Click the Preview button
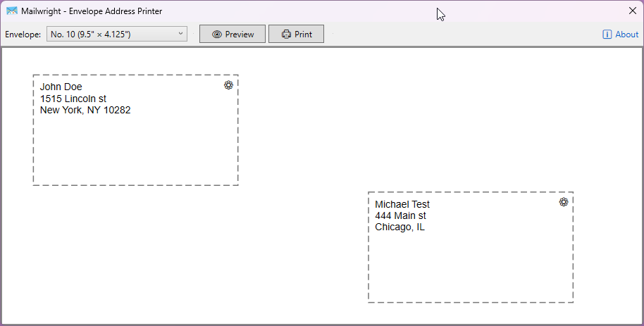644x326 pixels. 233,34
